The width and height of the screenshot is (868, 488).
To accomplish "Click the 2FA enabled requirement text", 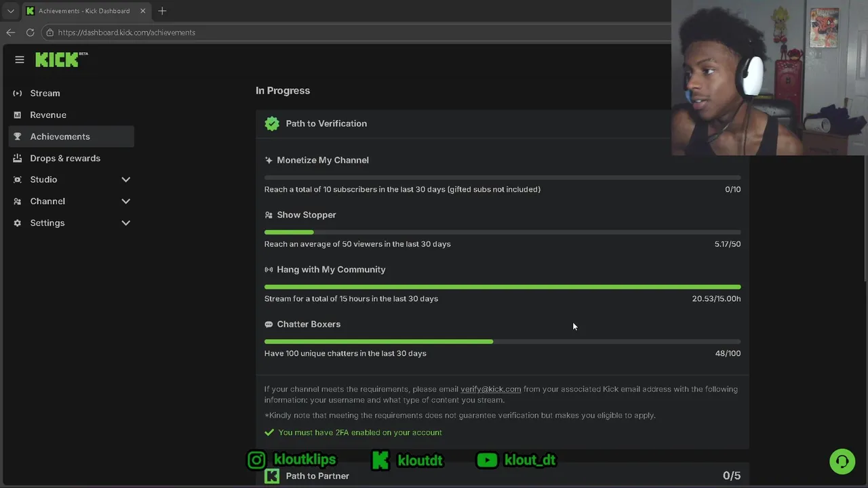I will pyautogui.click(x=360, y=432).
